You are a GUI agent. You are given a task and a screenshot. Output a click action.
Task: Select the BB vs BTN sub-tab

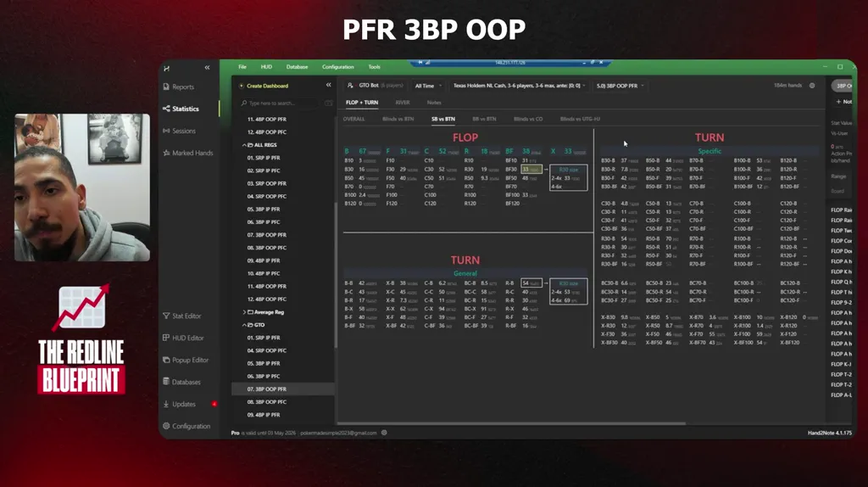(x=484, y=119)
